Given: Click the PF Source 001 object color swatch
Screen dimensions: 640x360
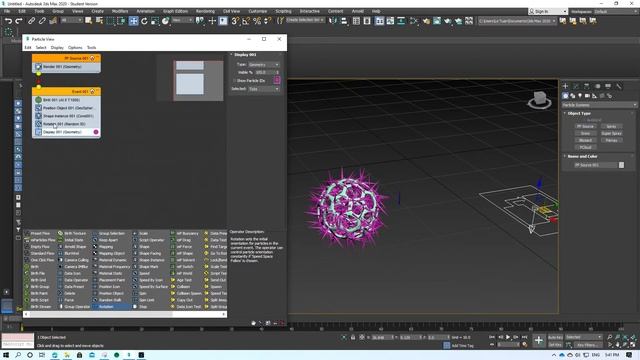Looking at the screenshot, I should [x=621, y=165].
